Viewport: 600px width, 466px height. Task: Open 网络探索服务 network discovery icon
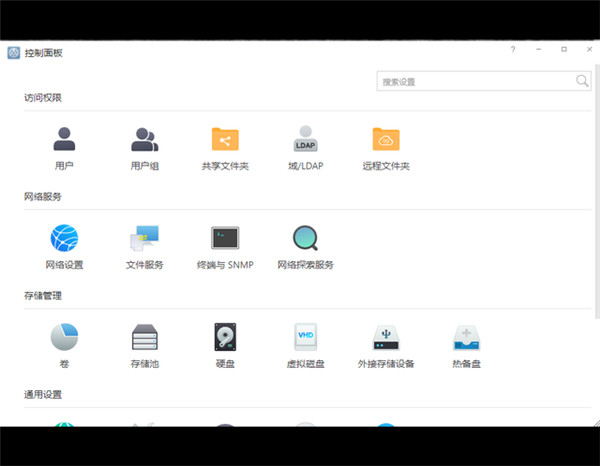point(305,238)
